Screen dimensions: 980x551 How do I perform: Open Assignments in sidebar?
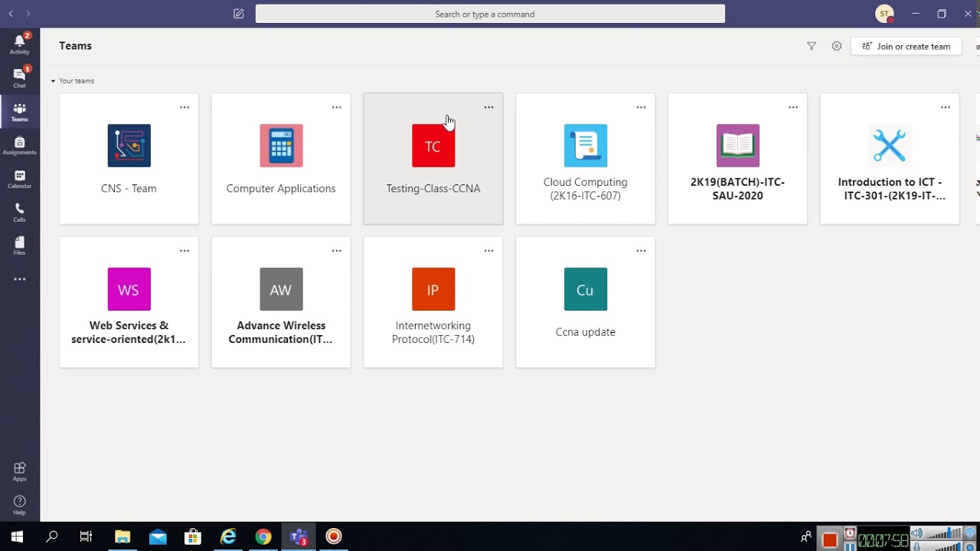20,145
